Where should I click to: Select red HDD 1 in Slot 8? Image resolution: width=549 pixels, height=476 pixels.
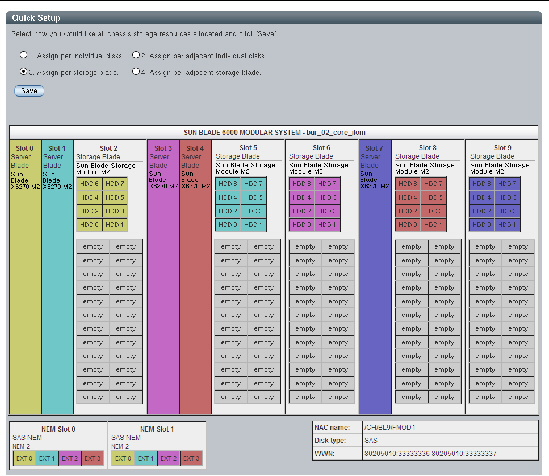[433, 225]
